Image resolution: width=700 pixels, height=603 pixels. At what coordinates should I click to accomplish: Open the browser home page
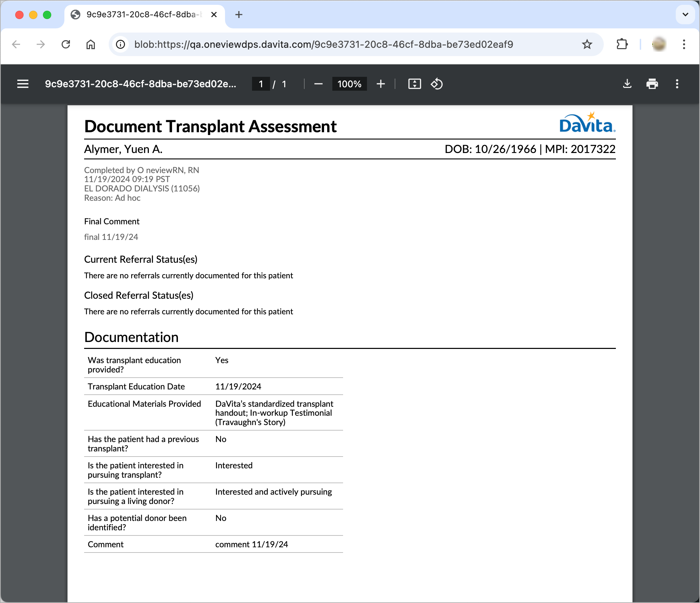pyautogui.click(x=91, y=44)
